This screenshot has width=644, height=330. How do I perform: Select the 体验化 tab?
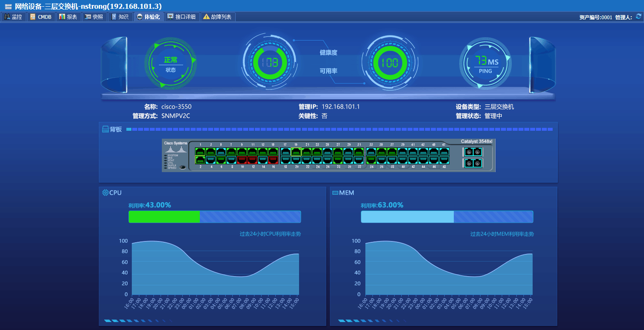tap(148, 17)
